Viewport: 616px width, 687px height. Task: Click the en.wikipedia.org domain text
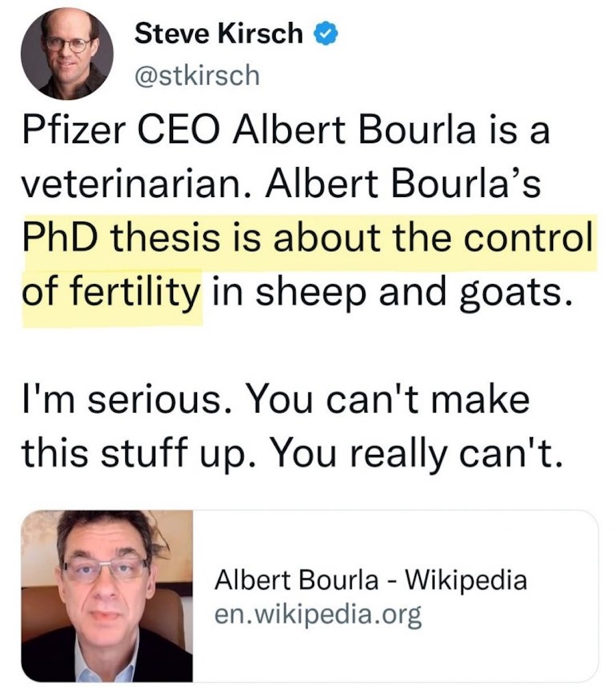[x=317, y=615]
